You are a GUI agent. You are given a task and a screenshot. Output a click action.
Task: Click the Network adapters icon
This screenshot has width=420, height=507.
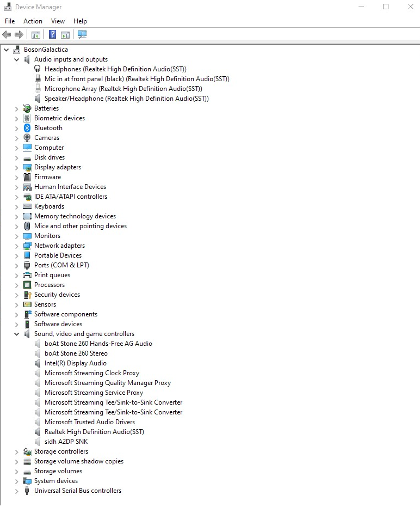[x=27, y=246]
